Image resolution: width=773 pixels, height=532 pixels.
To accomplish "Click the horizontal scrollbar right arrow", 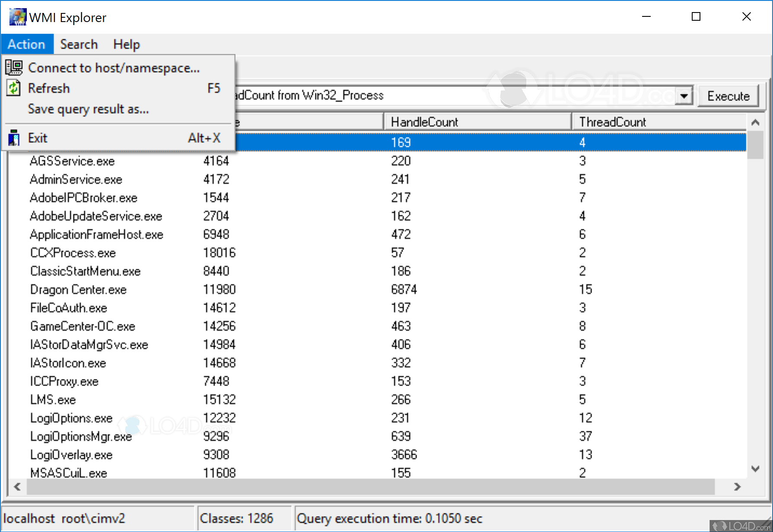I will (738, 487).
